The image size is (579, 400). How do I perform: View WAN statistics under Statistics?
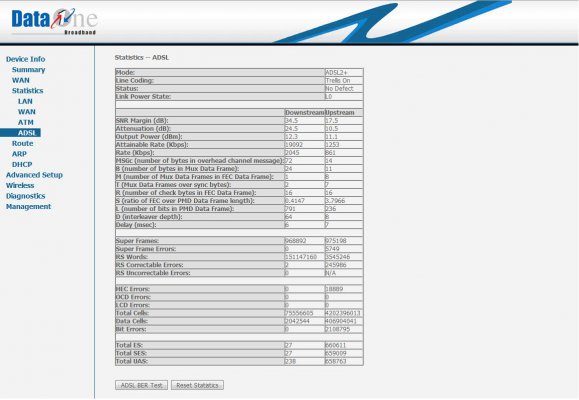(27, 112)
